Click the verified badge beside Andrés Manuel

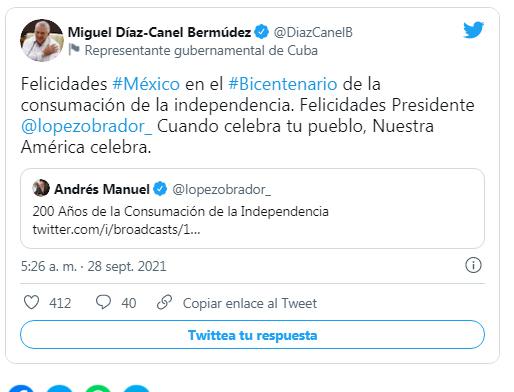[160, 189]
